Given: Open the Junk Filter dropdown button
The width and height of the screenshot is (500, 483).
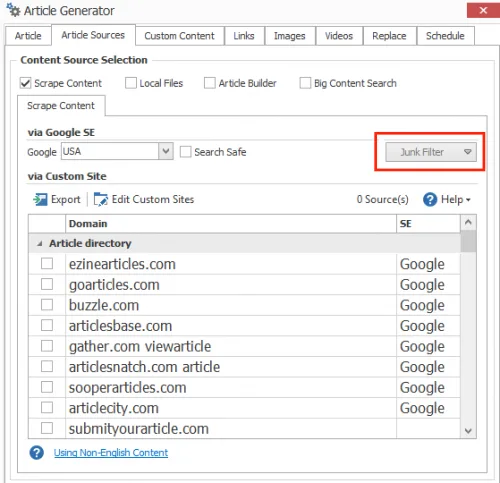Looking at the screenshot, I should tap(431, 152).
